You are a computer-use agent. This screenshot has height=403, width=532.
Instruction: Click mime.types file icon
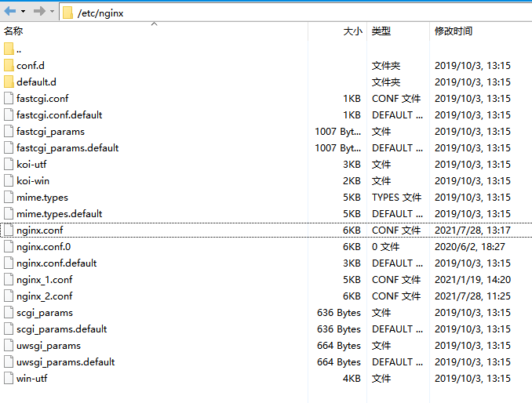pos(9,198)
